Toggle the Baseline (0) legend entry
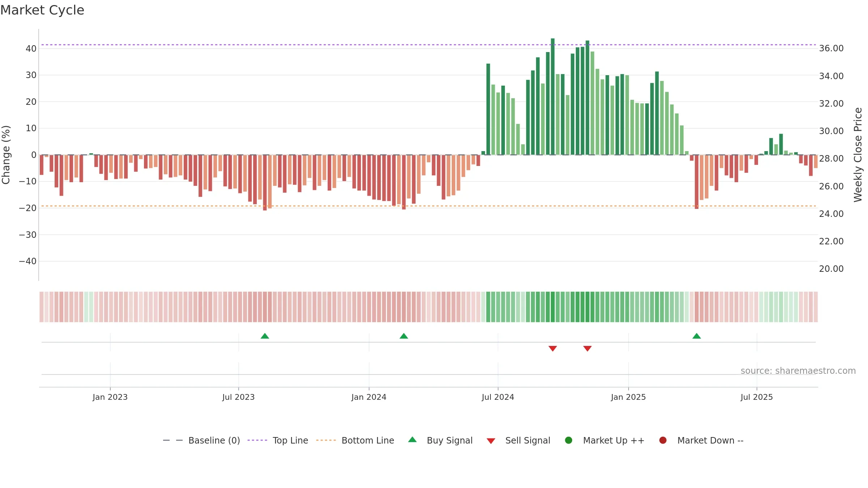 click(201, 440)
